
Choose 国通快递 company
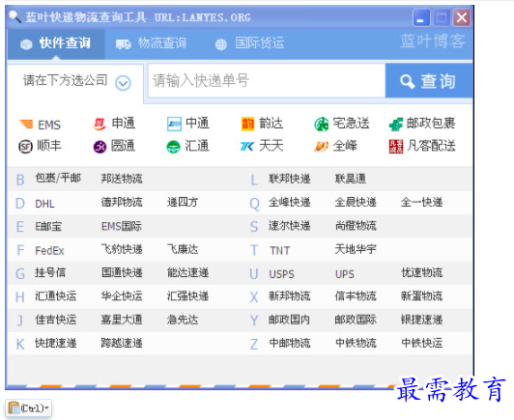[122, 273]
